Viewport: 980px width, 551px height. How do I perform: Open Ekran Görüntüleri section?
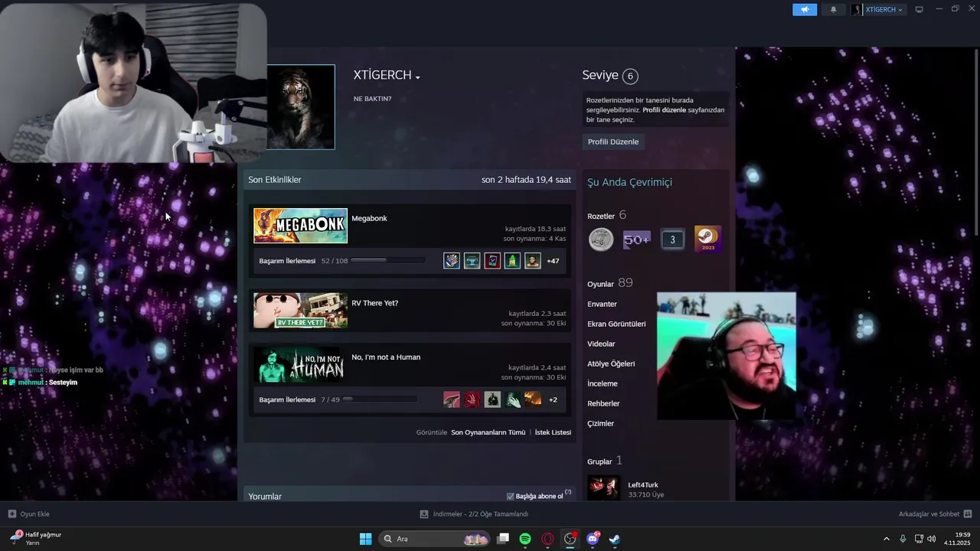point(616,324)
